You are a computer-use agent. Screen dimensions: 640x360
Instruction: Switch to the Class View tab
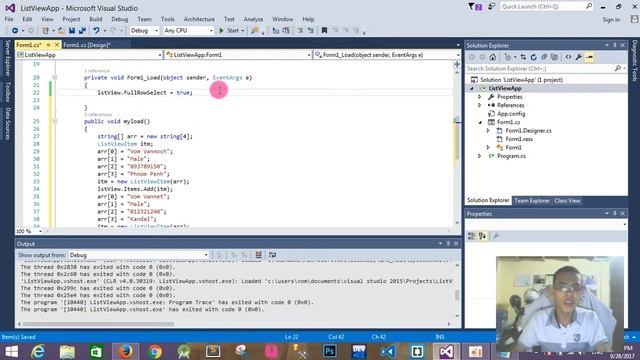click(567, 200)
